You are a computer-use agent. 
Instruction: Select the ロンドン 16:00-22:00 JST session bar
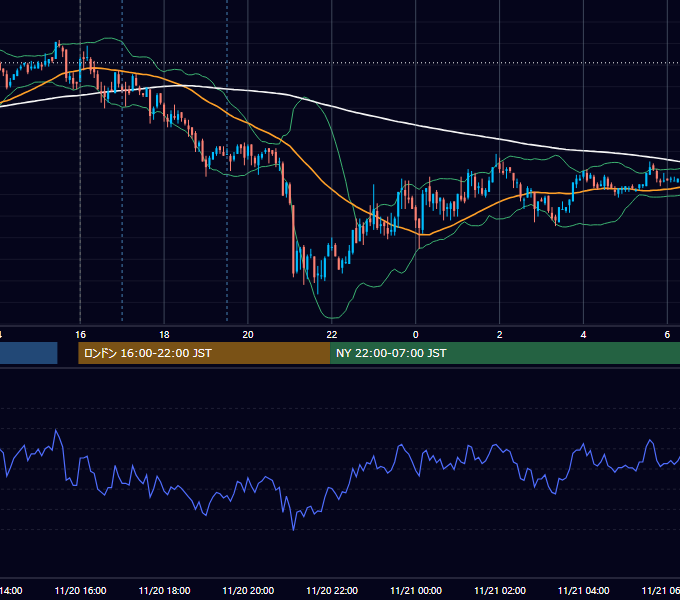pos(204,353)
